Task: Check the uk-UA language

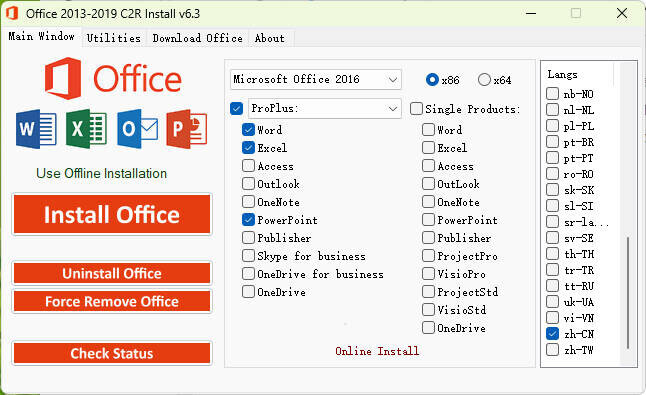Action: (x=552, y=302)
